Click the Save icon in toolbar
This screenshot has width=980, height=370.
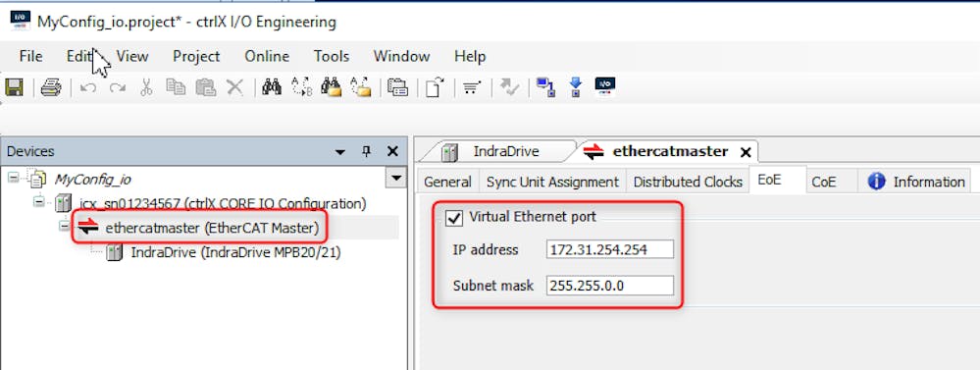(14, 87)
